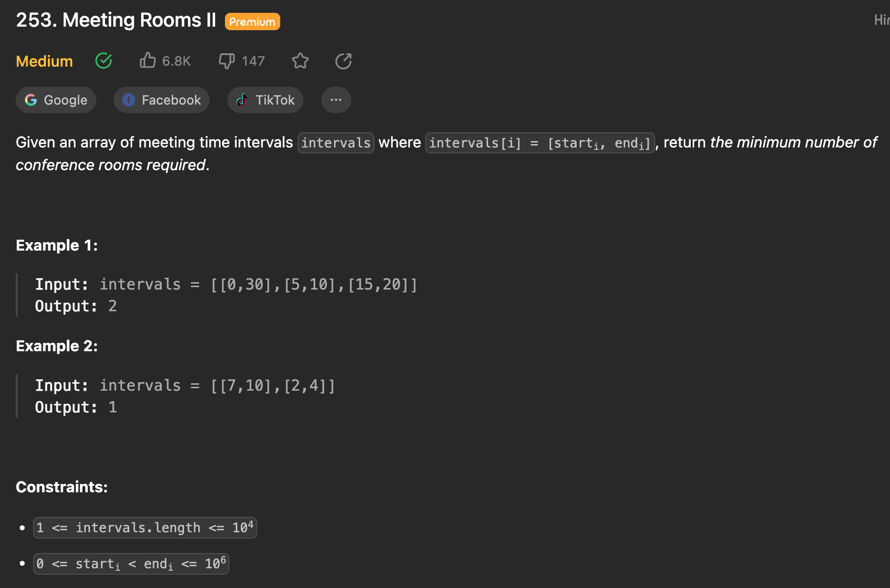Click the Facebook logo icon
This screenshot has width=890, height=588.
pyautogui.click(x=129, y=100)
